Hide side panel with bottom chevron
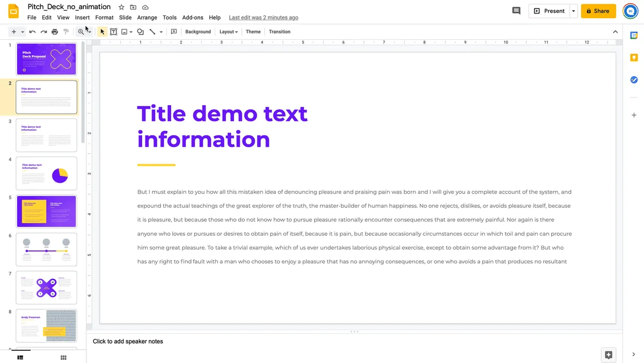 coord(634,354)
